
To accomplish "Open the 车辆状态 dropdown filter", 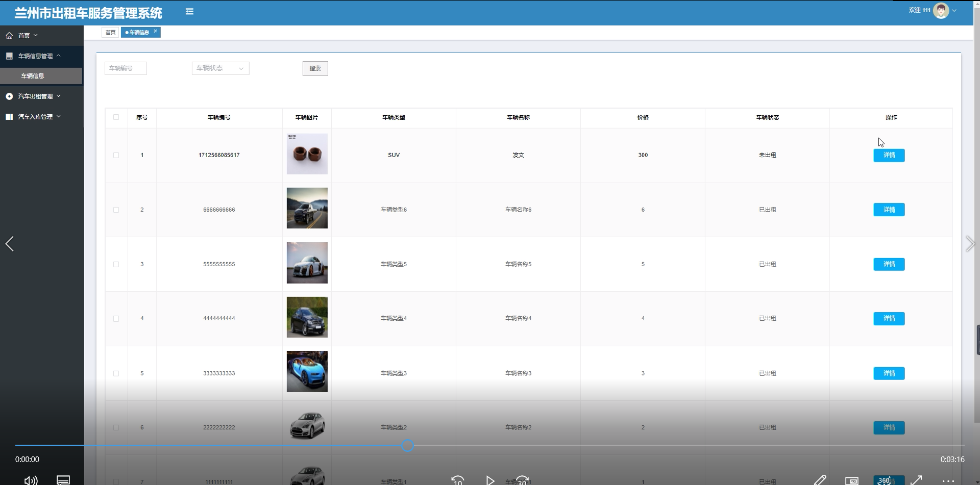I will coord(220,68).
